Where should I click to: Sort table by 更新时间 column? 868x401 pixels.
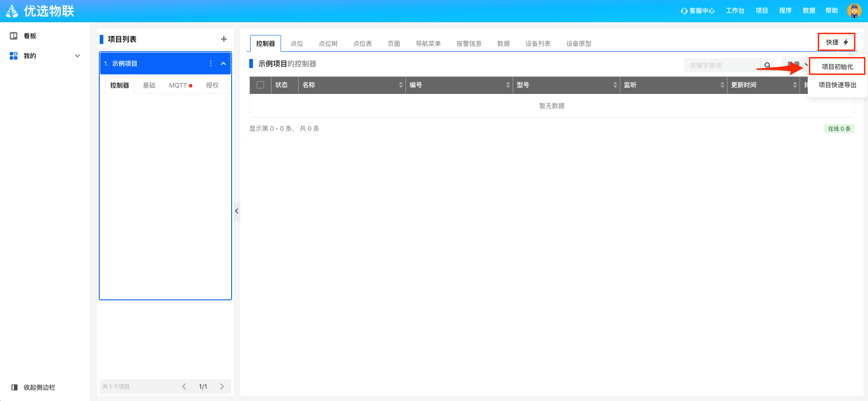795,85
